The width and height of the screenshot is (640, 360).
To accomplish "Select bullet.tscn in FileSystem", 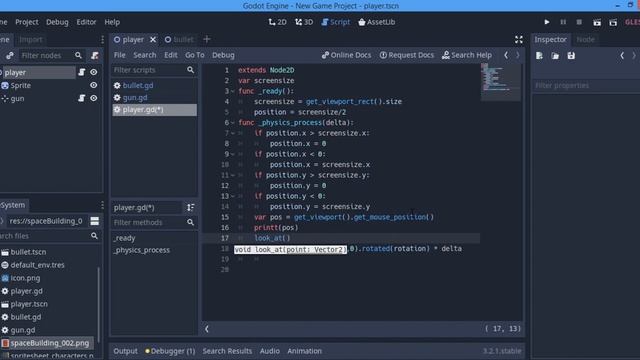I will (x=28, y=252).
